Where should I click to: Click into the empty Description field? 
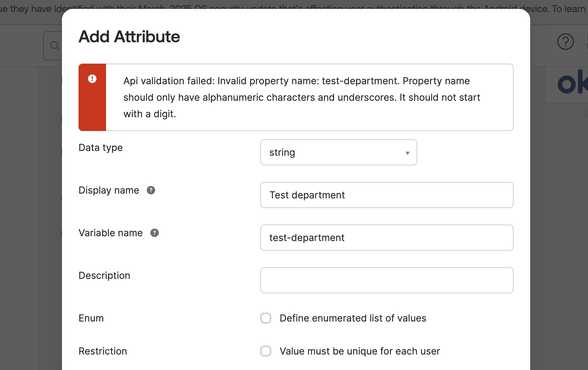pos(387,280)
